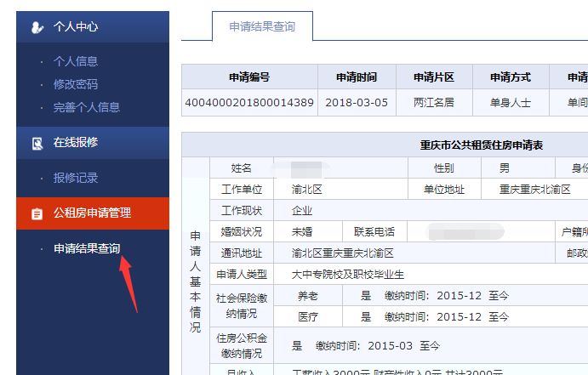This screenshot has width=588, height=375.
Task: Open the 公租房申请管理 menu section
Action: coord(93,213)
